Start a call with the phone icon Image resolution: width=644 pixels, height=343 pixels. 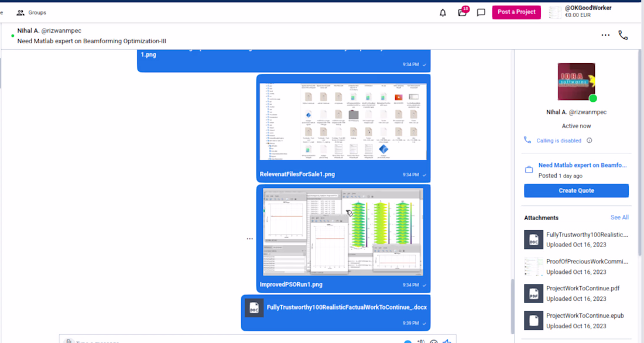(x=623, y=35)
